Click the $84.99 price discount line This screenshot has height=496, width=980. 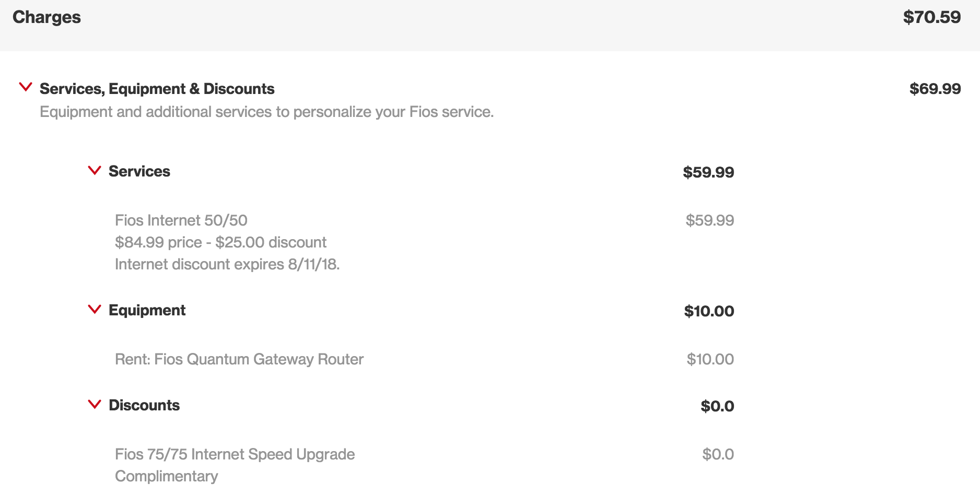[220, 242]
